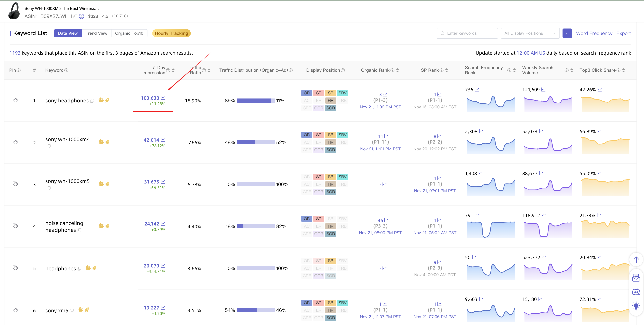Export the keyword list
The height and width of the screenshot is (325, 644).
624,33
